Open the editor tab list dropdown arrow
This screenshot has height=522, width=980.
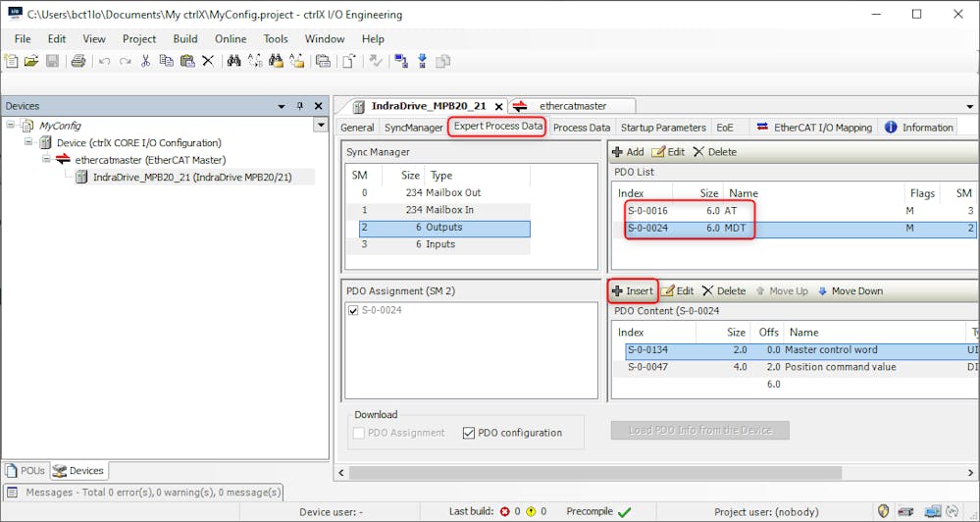click(970, 107)
